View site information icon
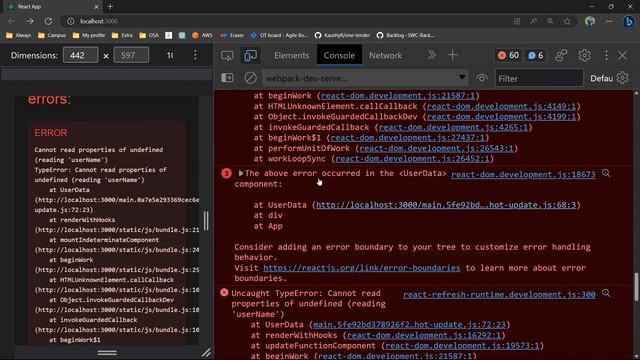Screen dimensions: 640x360 pyautogui.click(x=71, y=21)
